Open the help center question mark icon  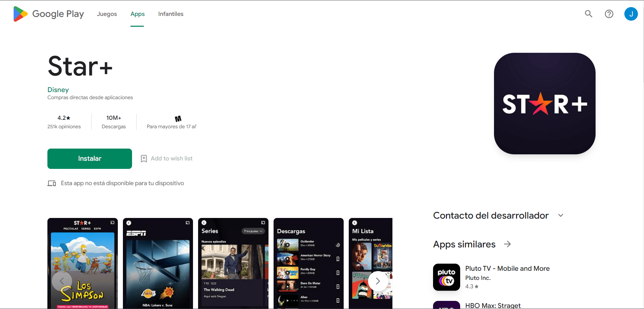click(x=609, y=14)
